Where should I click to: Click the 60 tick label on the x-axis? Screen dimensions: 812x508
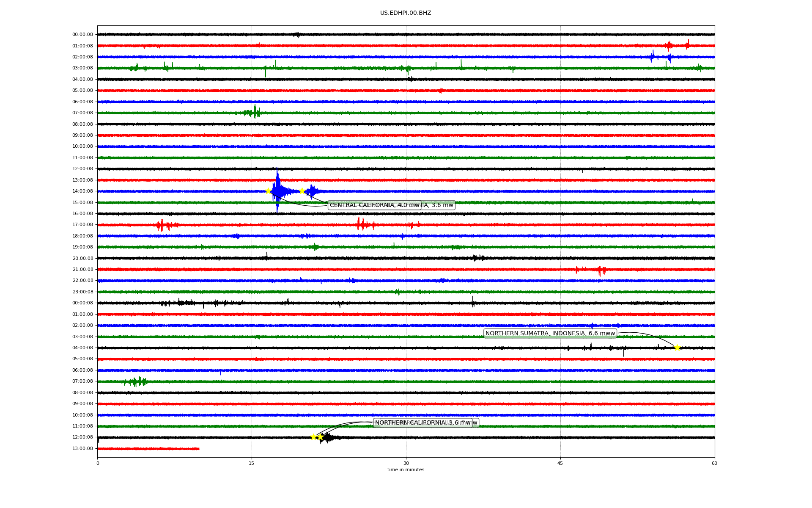click(714, 463)
